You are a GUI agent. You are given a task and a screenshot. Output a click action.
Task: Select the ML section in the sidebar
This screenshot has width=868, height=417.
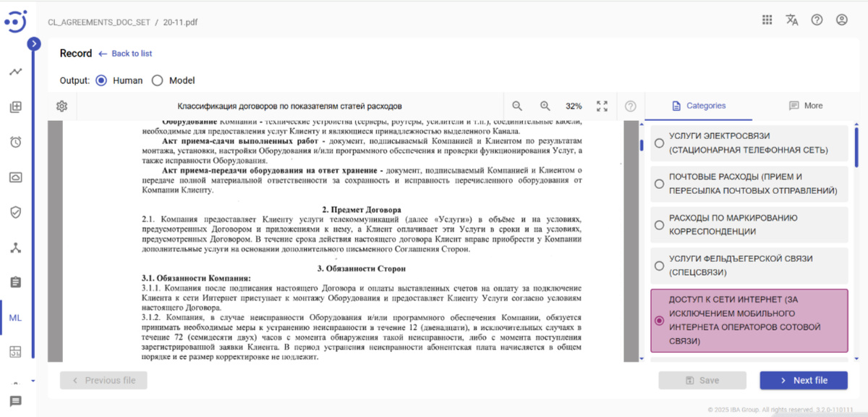tap(15, 317)
